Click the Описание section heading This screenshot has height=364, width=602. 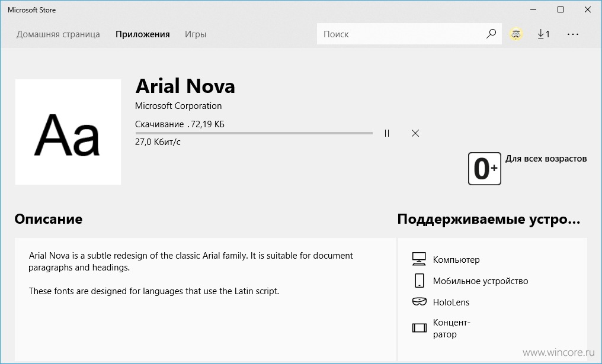click(x=49, y=219)
